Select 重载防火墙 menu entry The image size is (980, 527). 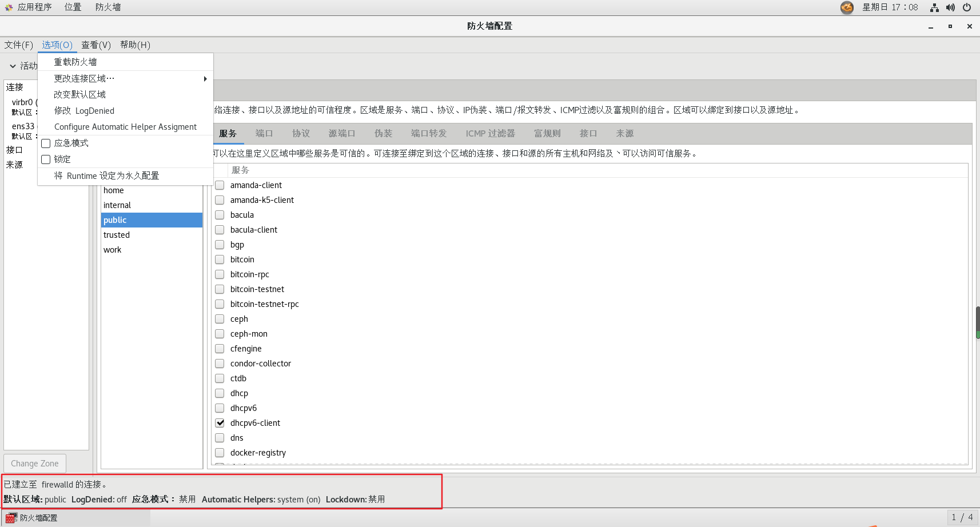[x=126, y=62]
